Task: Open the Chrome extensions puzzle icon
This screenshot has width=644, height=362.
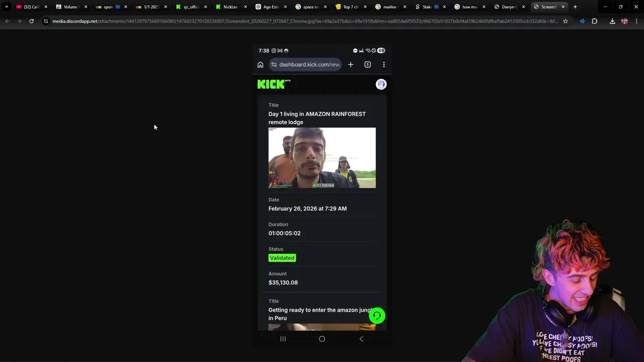Action: tap(595, 21)
